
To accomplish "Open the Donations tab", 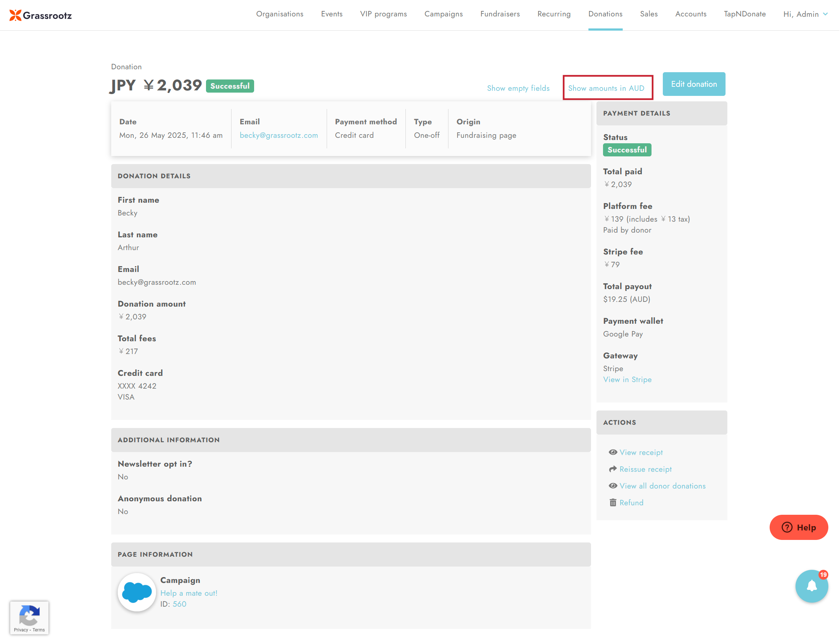I will point(605,14).
